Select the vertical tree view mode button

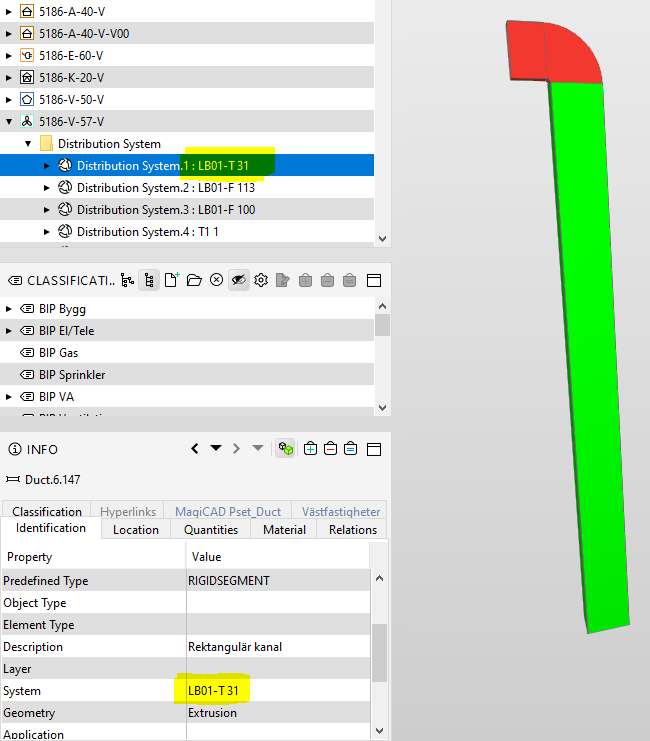pos(149,280)
